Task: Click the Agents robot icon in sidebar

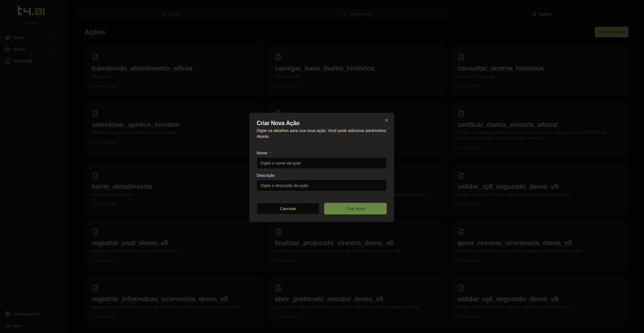Action: 8,49
